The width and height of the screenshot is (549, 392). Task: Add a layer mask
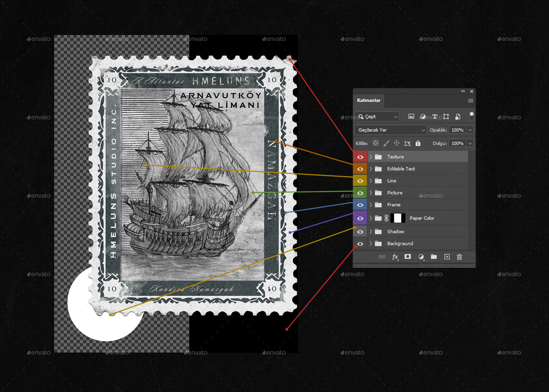408,257
